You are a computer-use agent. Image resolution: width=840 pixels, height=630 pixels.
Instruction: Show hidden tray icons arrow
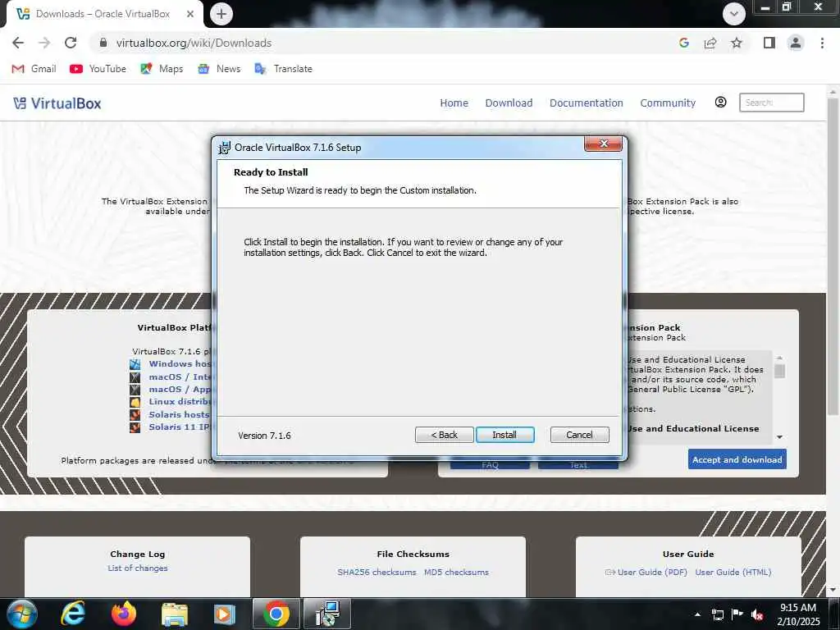697,614
